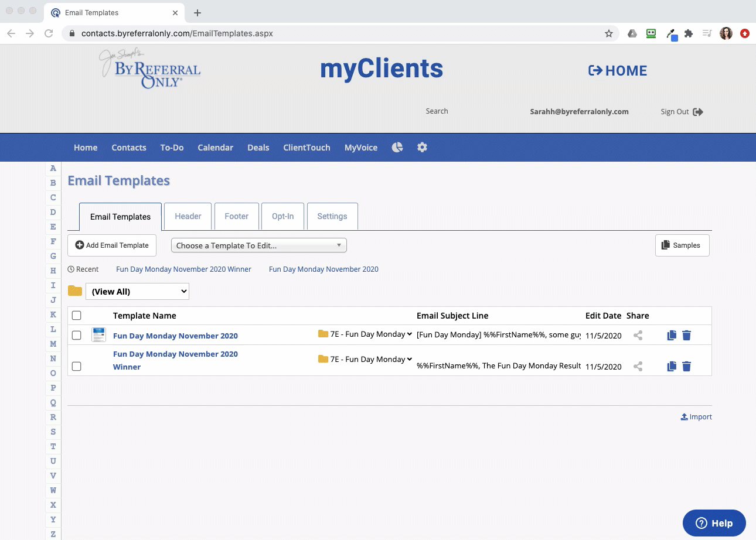Open the reports pie chart icon

click(397, 147)
